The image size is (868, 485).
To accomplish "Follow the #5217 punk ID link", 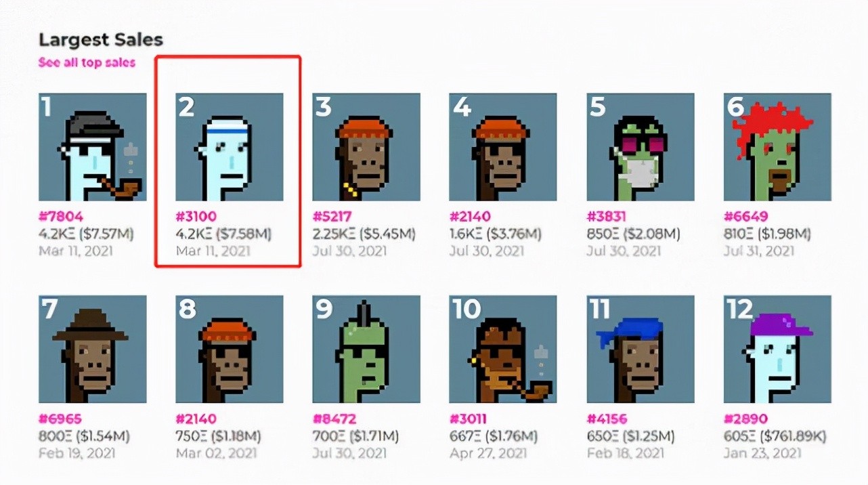I will 334,217.
